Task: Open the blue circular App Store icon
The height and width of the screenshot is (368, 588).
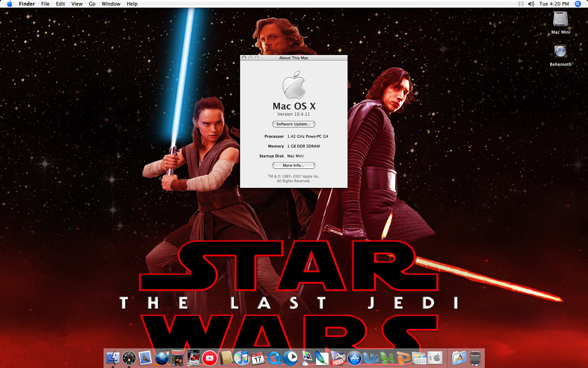Action: pyautogui.click(x=355, y=358)
